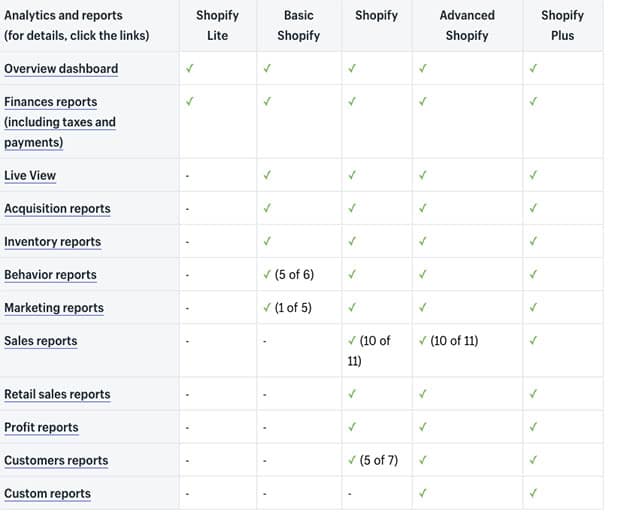Open the Behavior reports link
618x524 pixels.
(50, 275)
